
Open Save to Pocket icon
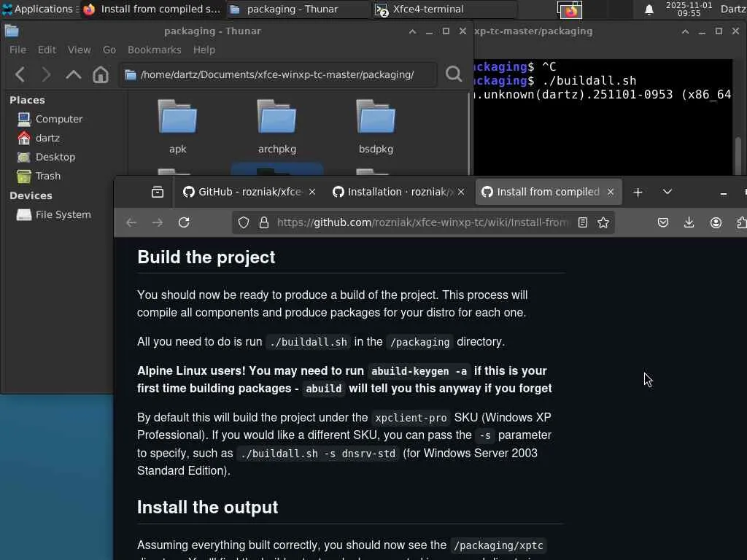pyautogui.click(x=662, y=222)
